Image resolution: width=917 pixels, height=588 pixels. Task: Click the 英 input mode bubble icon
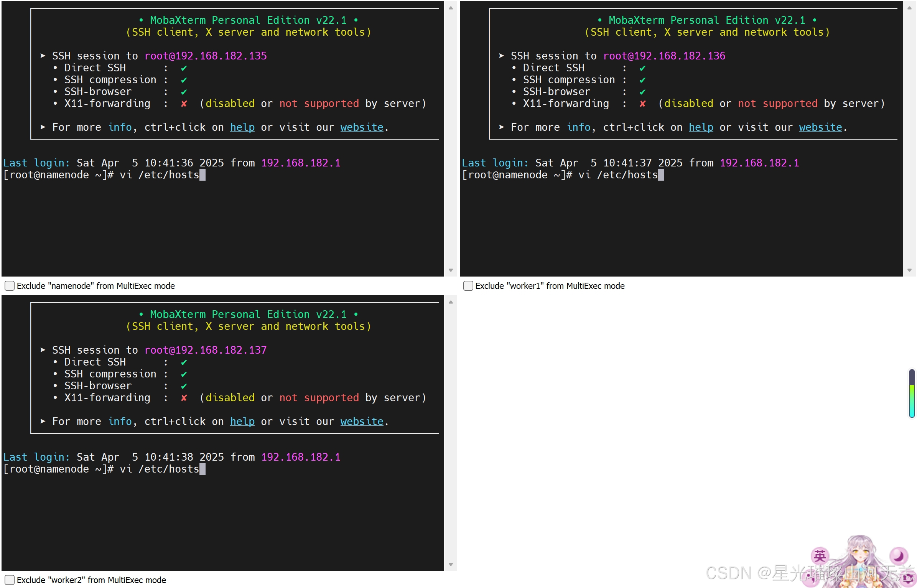820,556
